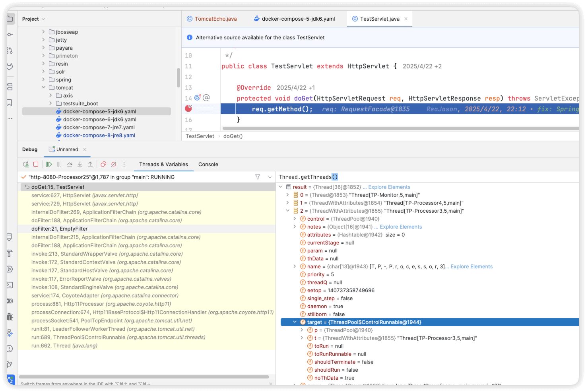Select the doFilter:21, EmptyFilter stack frame

(x=147, y=229)
